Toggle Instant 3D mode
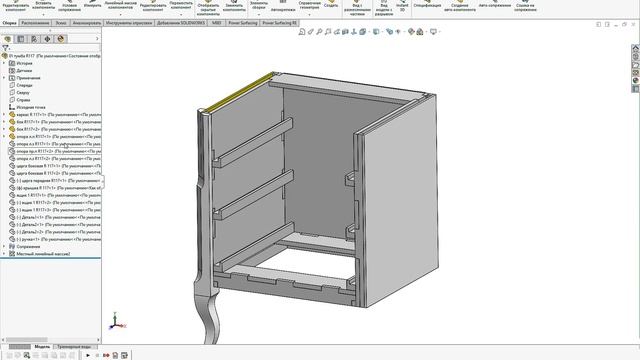 402,6
